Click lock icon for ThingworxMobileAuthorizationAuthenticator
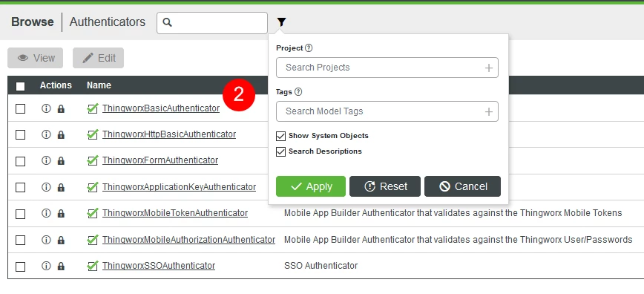644x294 pixels. click(61, 240)
